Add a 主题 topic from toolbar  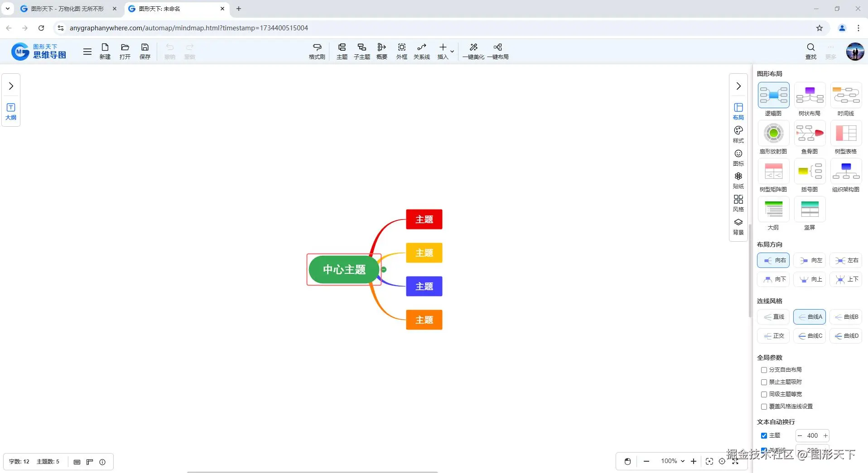342,51
